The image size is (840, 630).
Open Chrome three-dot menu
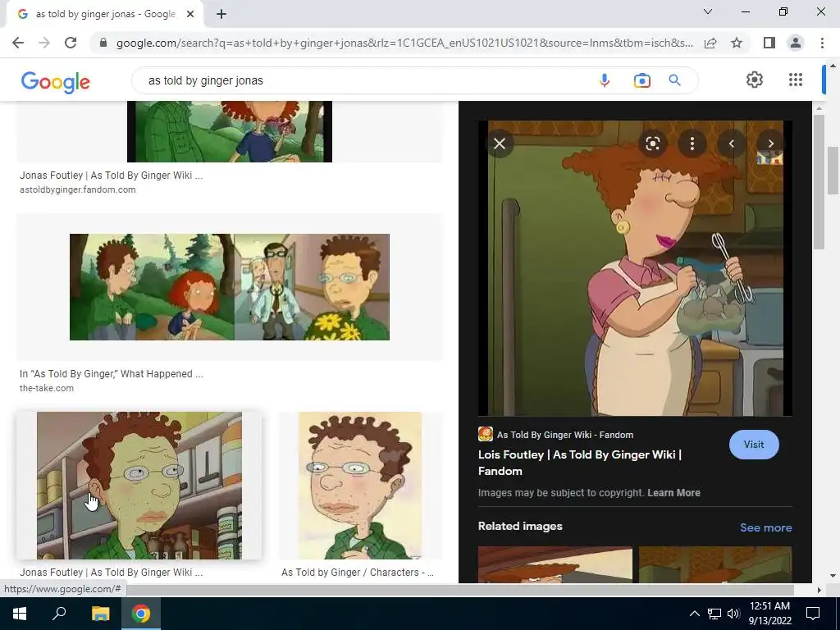(822, 43)
